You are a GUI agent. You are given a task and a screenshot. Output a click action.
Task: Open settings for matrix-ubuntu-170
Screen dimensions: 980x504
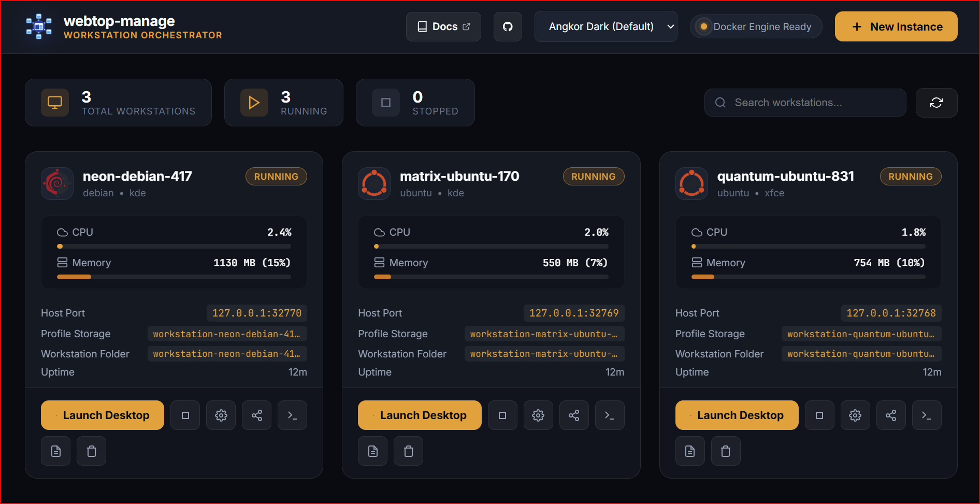(x=538, y=415)
